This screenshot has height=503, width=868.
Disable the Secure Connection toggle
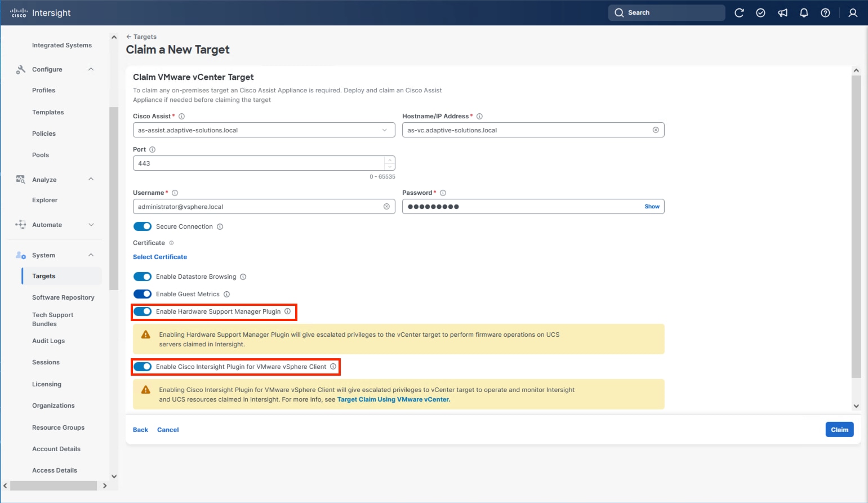143,226
